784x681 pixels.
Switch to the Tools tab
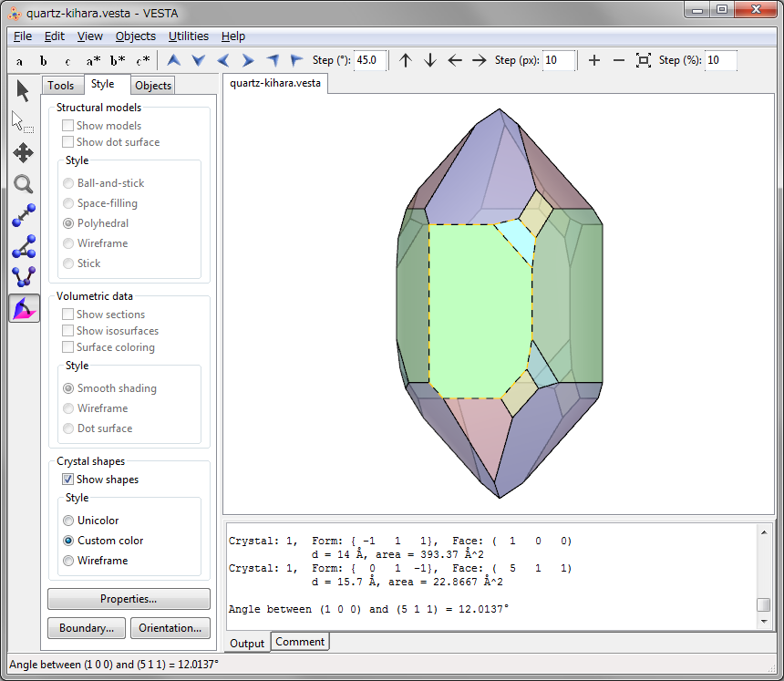tap(61, 86)
